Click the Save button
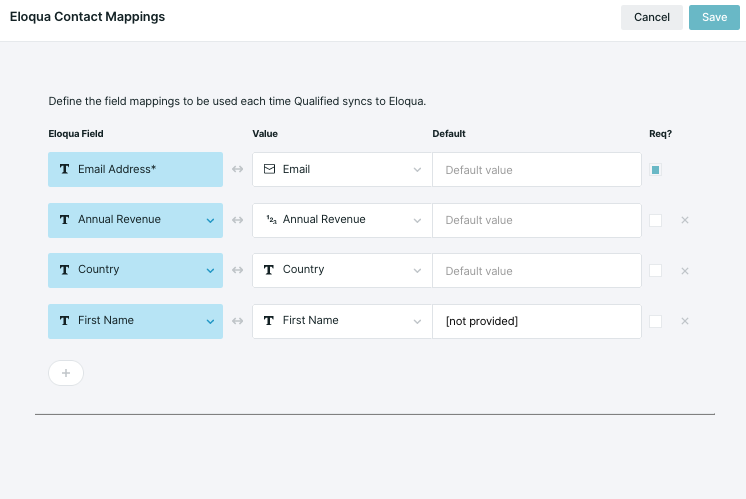Viewport: 746px width, 499px height. (714, 18)
